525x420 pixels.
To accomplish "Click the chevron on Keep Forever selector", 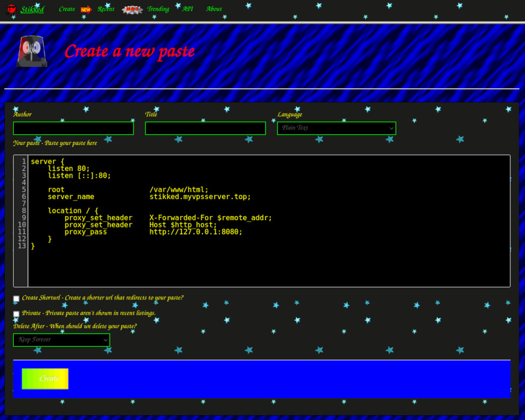I will [x=105, y=340].
